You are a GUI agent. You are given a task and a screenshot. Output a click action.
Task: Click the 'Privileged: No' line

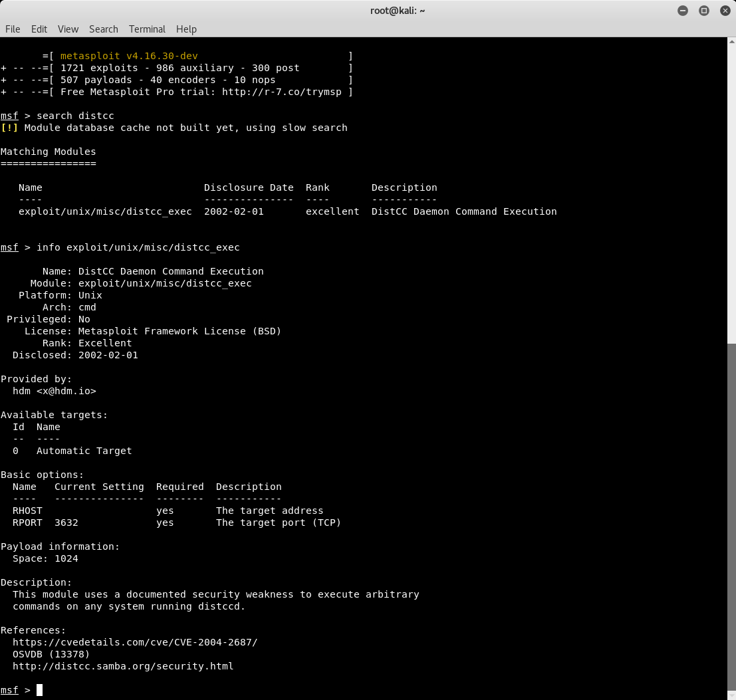point(49,319)
